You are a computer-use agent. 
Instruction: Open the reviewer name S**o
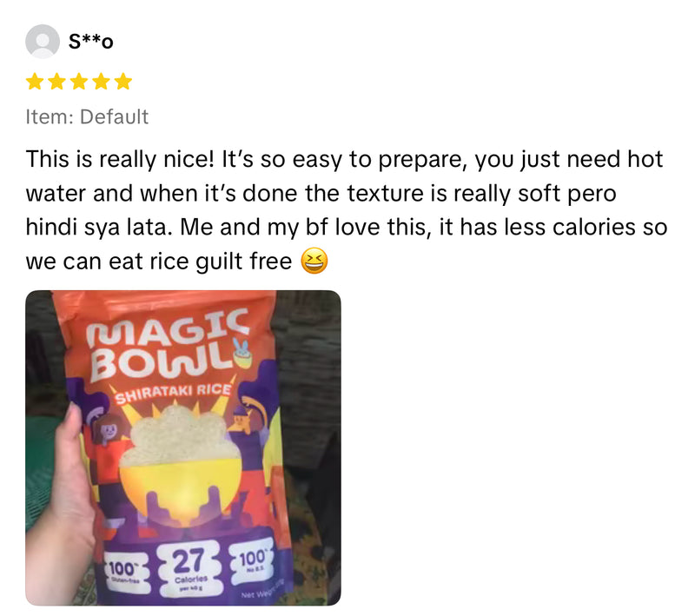click(x=91, y=42)
